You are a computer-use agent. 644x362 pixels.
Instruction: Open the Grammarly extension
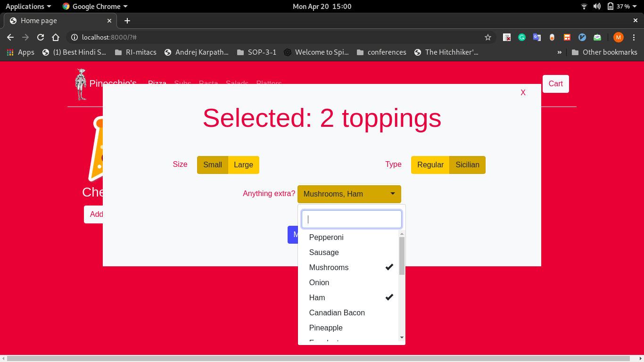pos(522,37)
